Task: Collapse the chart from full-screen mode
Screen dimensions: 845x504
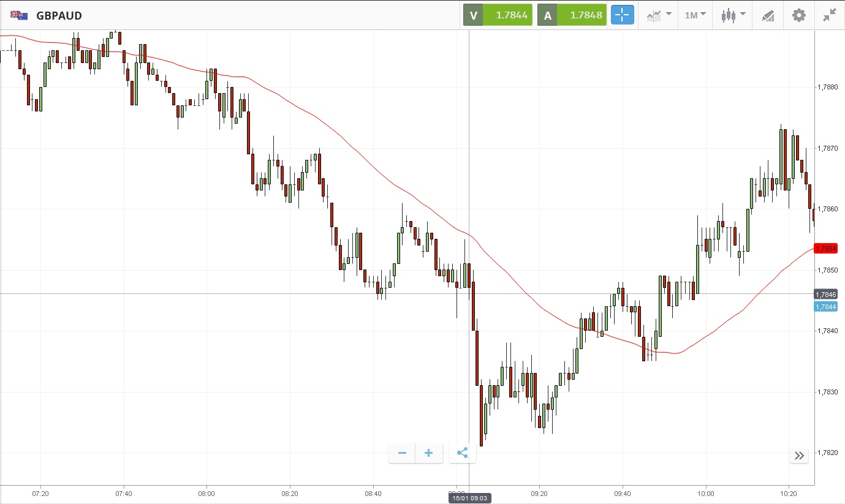Action: click(x=830, y=15)
